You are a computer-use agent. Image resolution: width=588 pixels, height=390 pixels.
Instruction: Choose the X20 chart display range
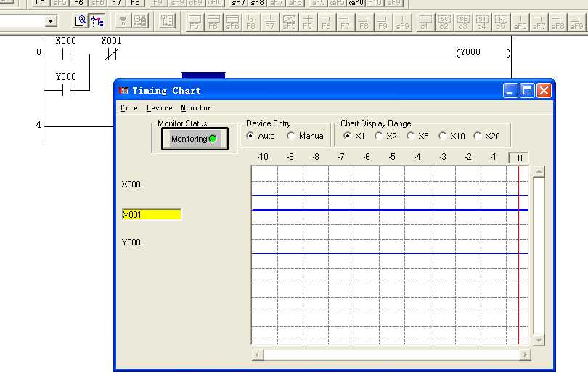pyautogui.click(x=477, y=136)
